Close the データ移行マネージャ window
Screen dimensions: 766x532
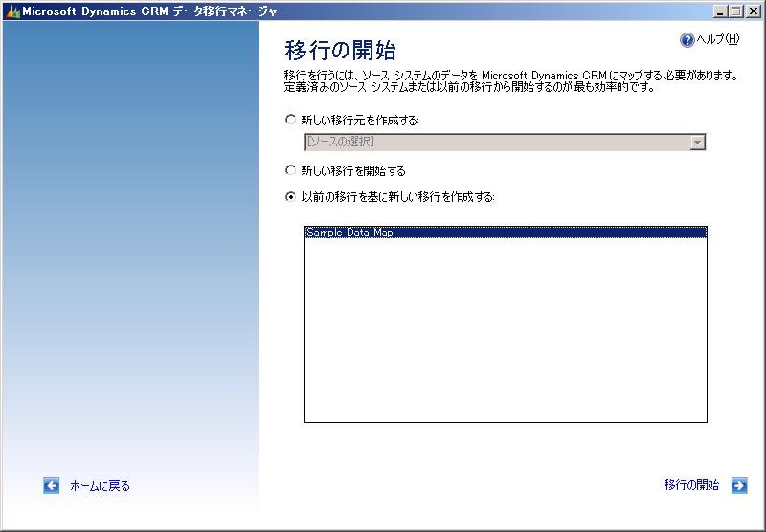click(x=754, y=11)
